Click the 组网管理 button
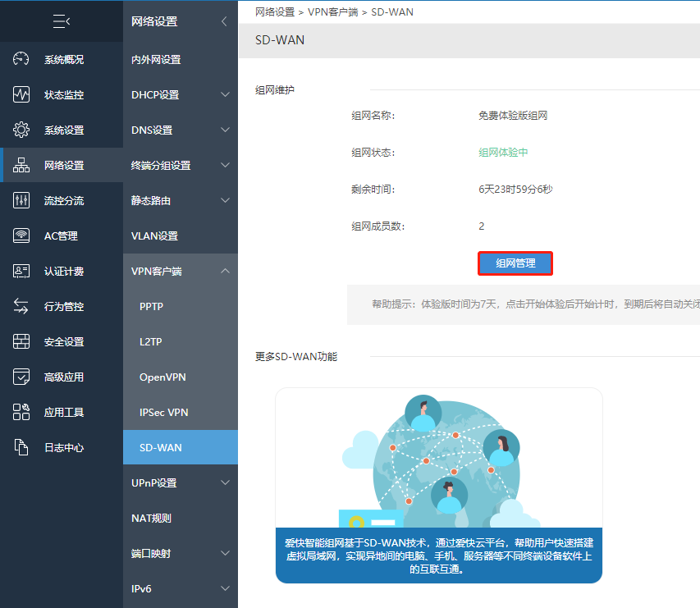The image size is (700, 608). click(x=515, y=263)
